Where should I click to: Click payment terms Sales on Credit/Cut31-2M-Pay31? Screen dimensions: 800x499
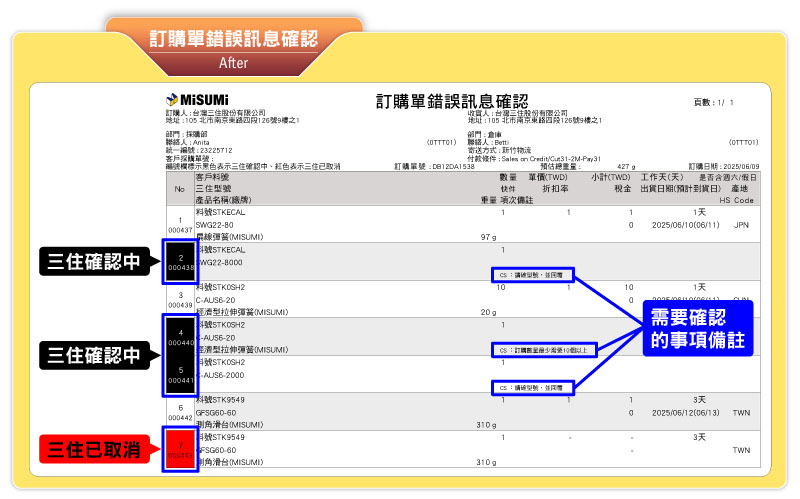(x=551, y=159)
